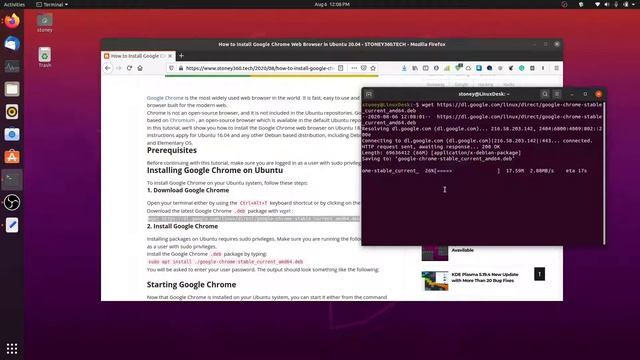The image size is (640, 360).
Task: Open the stoney home folder on desktop
Action: (44, 23)
